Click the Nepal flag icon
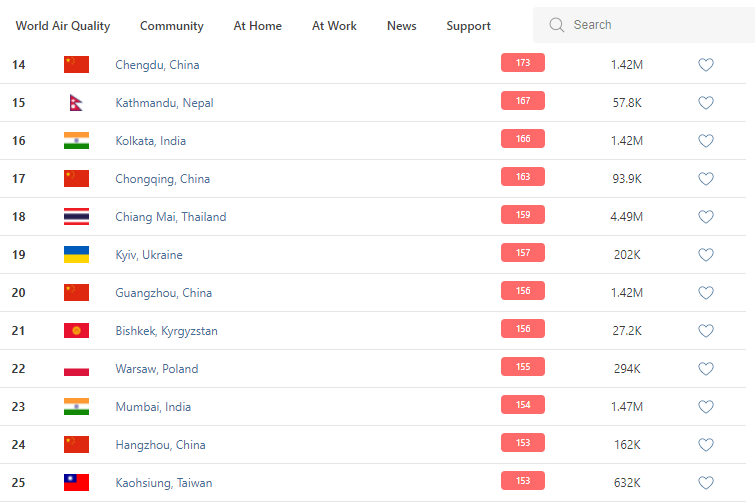The height and width of the screenshot is (503, 755). tap(75, 103)
